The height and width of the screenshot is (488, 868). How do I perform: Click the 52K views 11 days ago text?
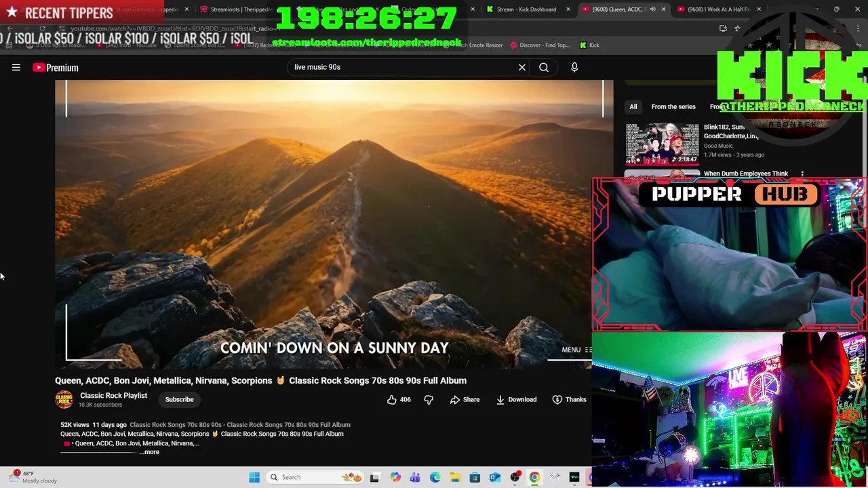coord(94,424)
